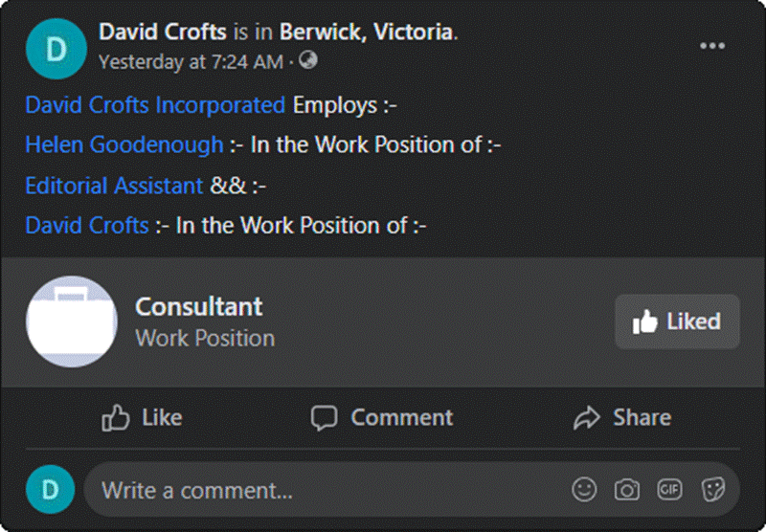This screenshot has height=532, width=766.
Task: Click the Comment button
Action: pyautogui.click(x=382, y=418)
